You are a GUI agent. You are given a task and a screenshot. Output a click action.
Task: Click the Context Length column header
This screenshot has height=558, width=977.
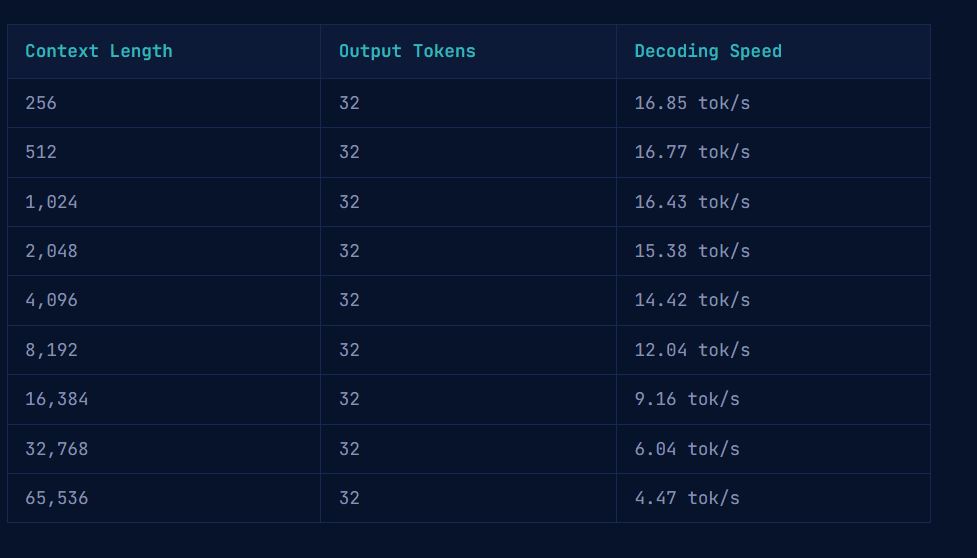pos(99,51)
